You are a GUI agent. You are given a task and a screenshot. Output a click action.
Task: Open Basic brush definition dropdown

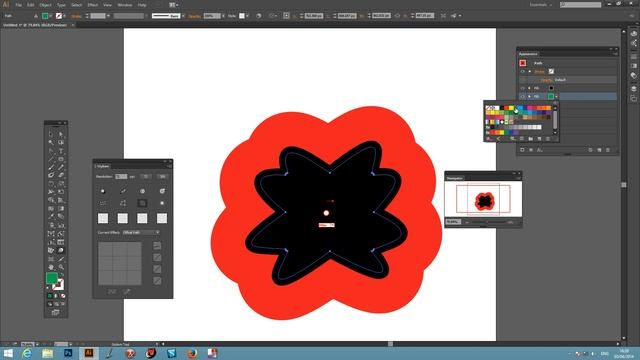pos(183,16)
